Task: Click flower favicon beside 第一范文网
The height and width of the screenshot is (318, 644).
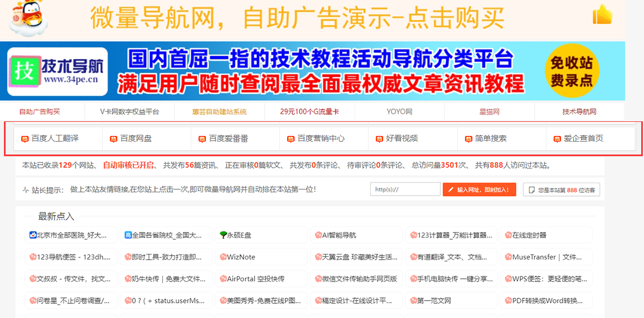Action: [x=413, y=301]
